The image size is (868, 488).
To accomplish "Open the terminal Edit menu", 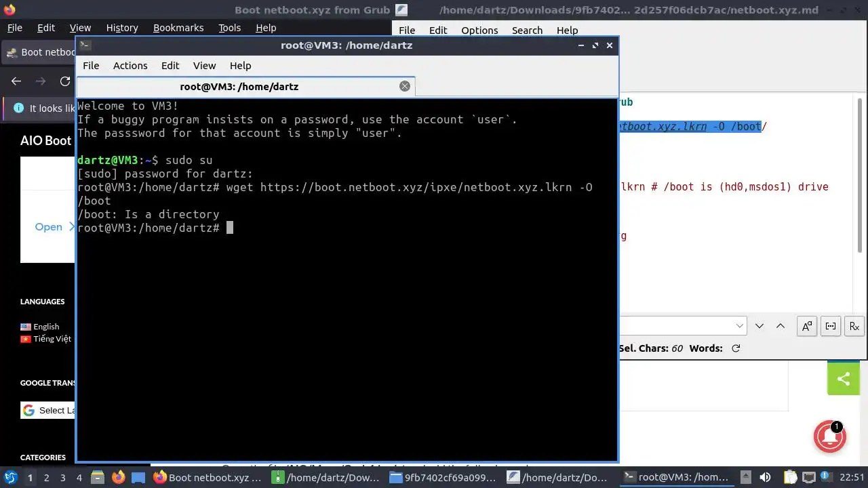I will click(x=170, y=66).
